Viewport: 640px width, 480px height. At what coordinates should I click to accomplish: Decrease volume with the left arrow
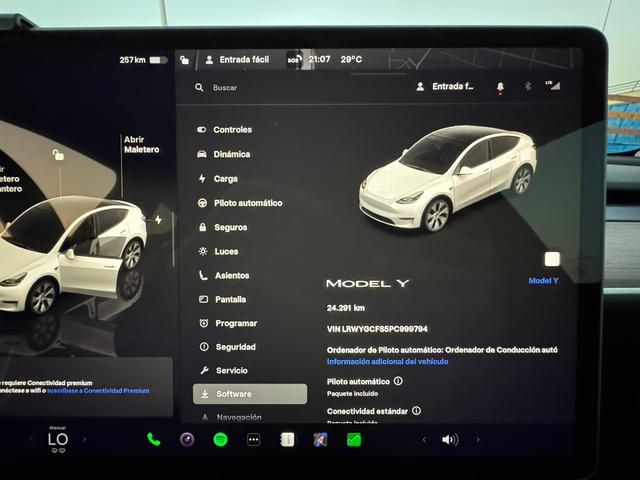coord(424,440)
